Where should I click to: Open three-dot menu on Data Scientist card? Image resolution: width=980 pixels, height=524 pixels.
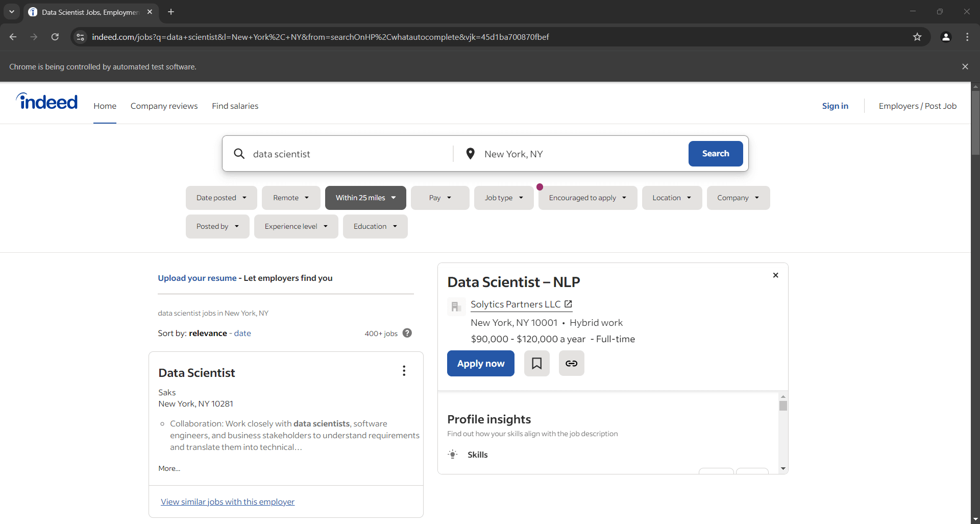pyautogui.click(x=404, y=371)
